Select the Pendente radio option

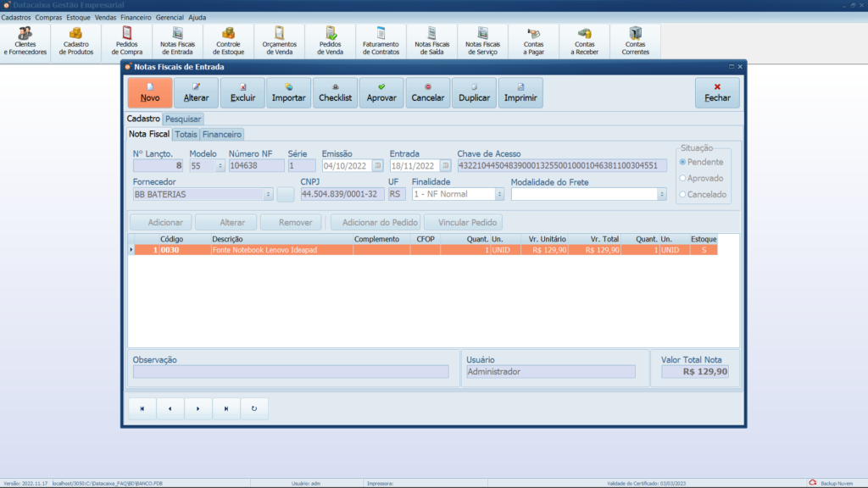pyautogui.click(x=683, y=162)
